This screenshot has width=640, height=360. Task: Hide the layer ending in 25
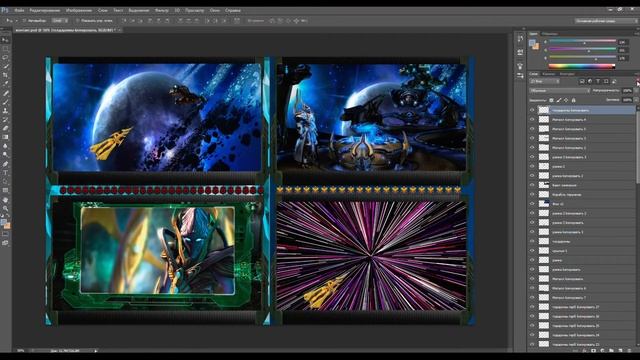532,326
